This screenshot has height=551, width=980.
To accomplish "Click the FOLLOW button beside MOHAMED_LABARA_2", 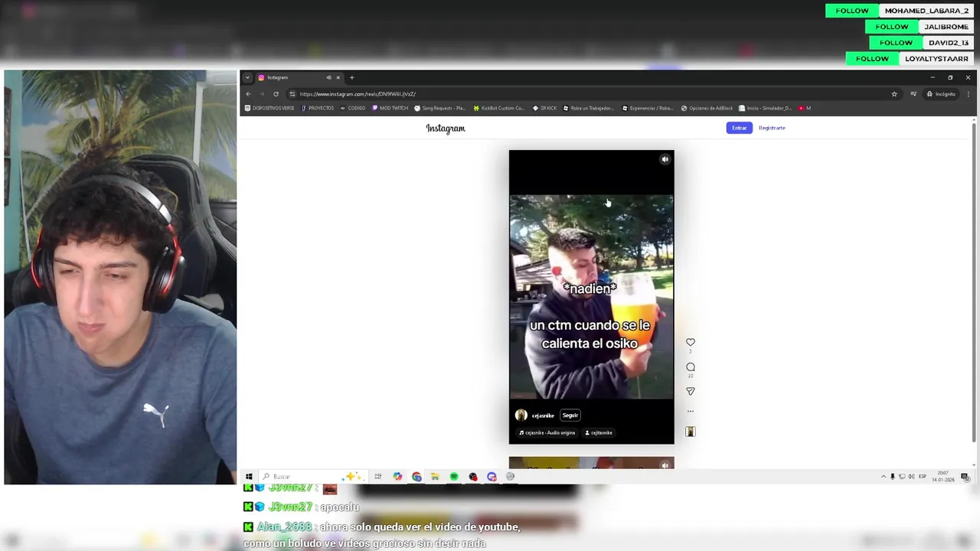I will coord(852,11).
